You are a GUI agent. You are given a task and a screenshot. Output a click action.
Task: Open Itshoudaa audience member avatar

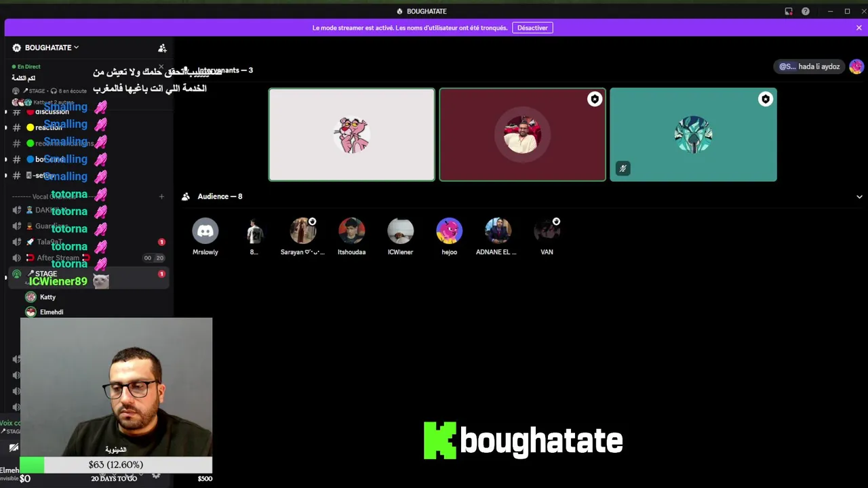tap(351, 230)
